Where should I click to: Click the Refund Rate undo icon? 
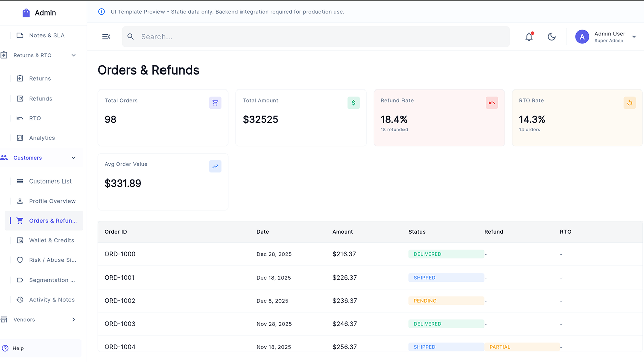[x=492, y=103]
